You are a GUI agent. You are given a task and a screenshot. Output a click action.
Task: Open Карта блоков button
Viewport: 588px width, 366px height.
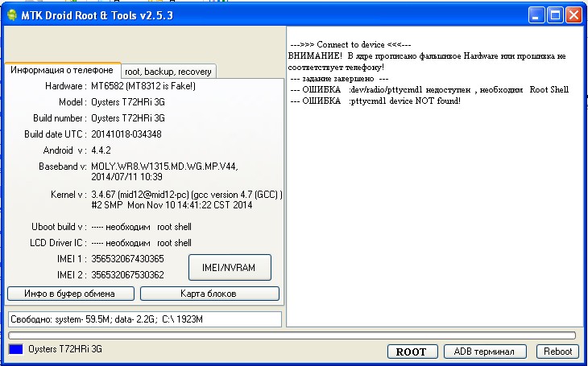point(209,294)
